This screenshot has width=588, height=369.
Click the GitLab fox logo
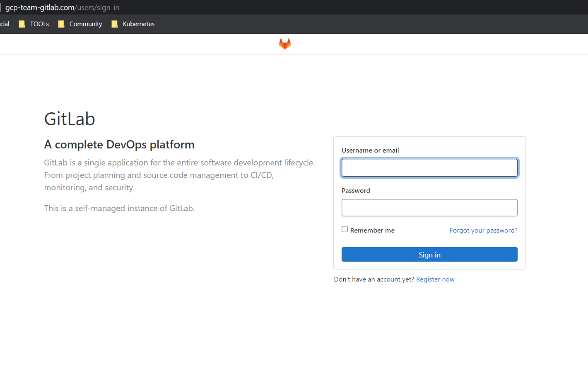[x=285, y=44]
